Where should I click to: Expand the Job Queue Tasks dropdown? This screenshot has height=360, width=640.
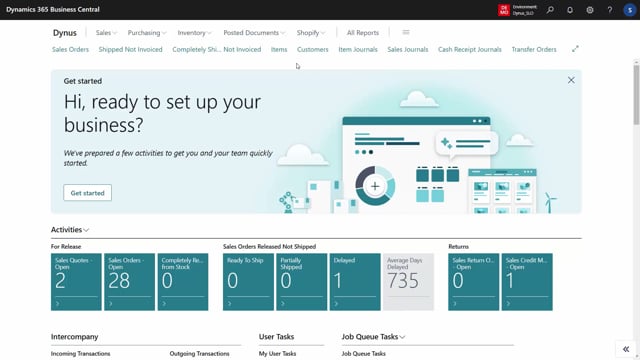coord(373,337)
